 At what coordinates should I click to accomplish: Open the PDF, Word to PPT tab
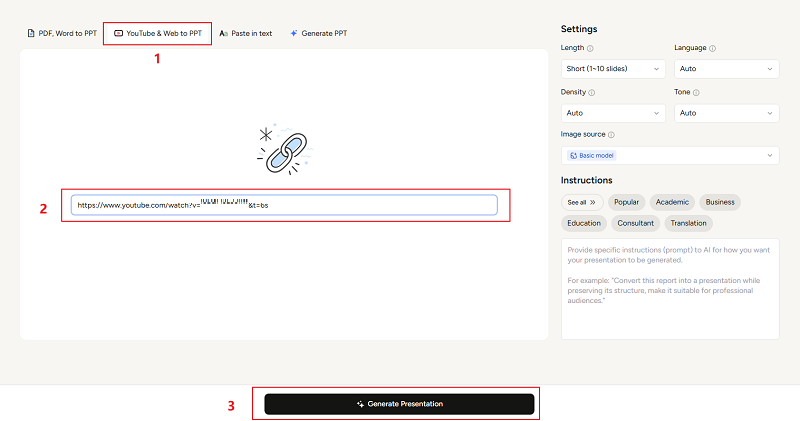(62, 33)
